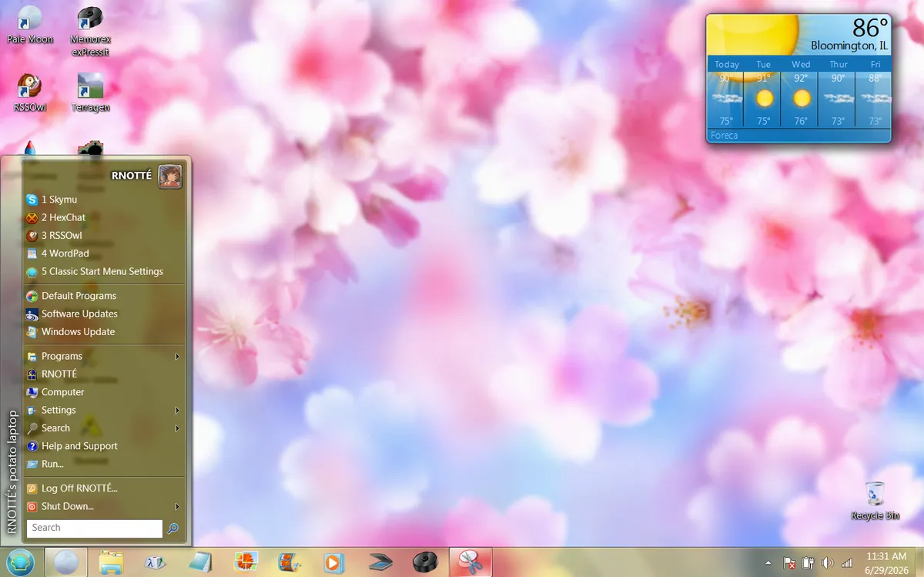
Task: Click the Start orb shell button
Action: pos(19,562)
